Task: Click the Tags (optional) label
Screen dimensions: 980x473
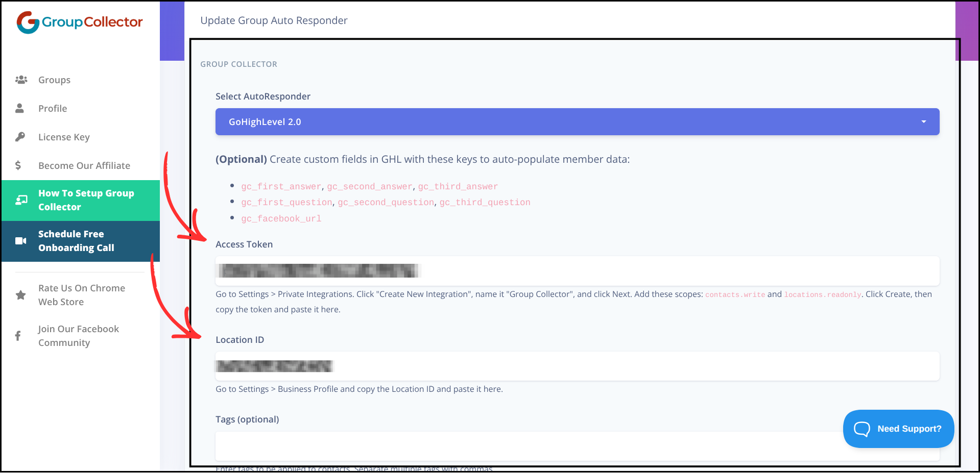Action: point(247,419)
